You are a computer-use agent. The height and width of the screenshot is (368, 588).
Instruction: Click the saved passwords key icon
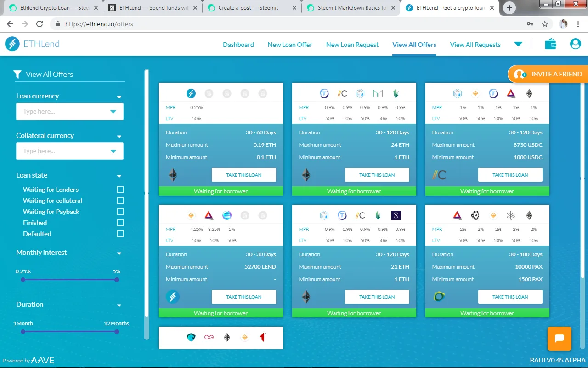530,24
